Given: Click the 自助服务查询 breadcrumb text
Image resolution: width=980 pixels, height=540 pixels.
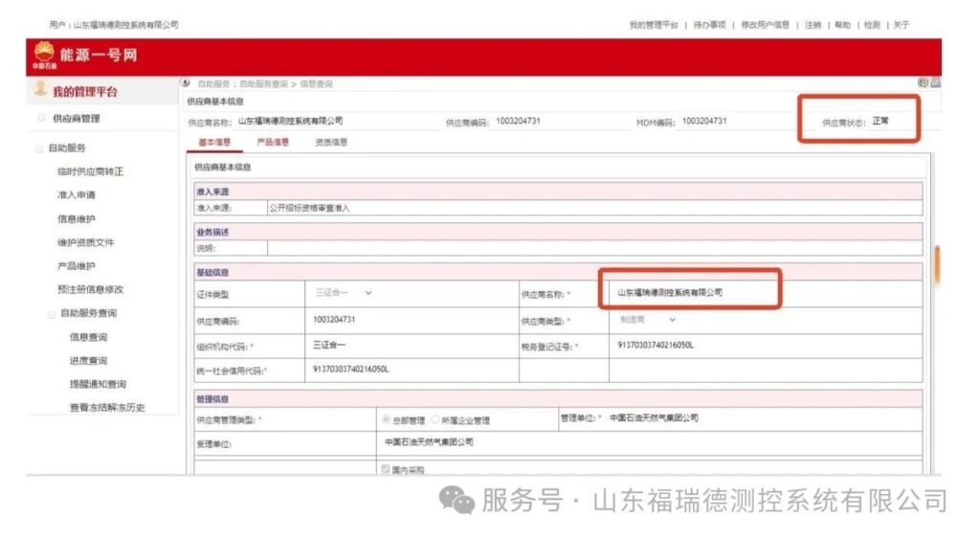Looking at the screenshot, I should pyautogui.click(x=263, y=83).
